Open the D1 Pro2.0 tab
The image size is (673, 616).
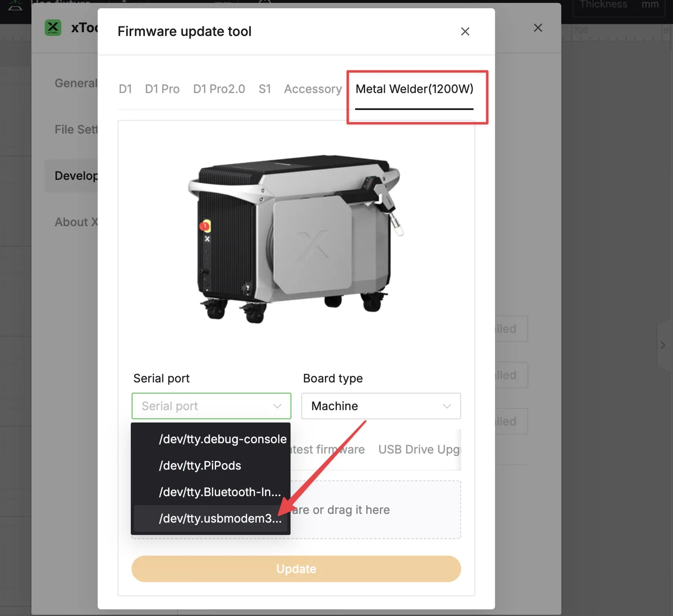tap(219, 89)
